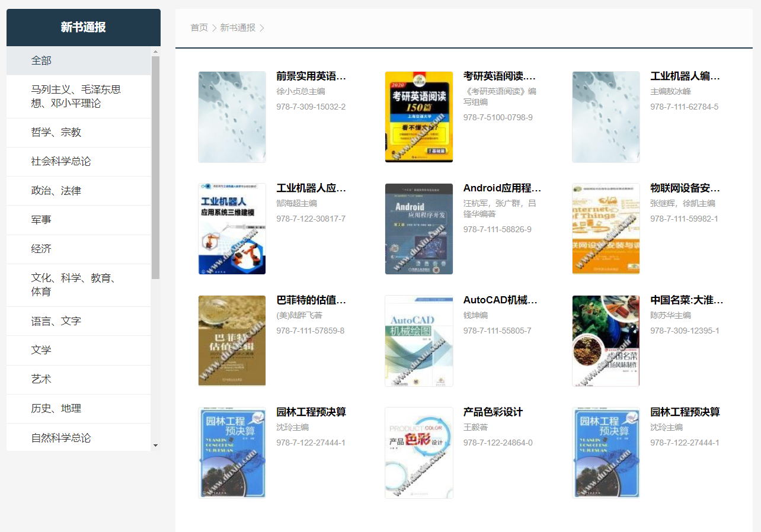Open the 园林工程预决算 cover thumbnail

(x=232, y=453)
